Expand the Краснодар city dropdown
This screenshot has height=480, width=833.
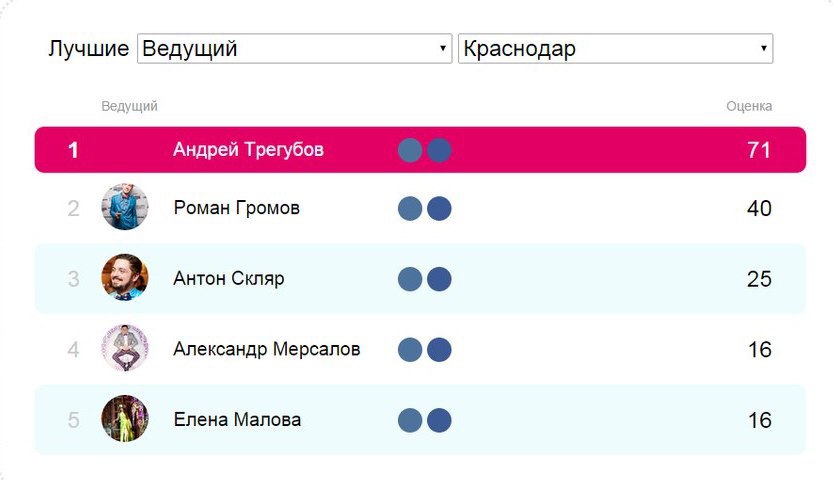pyautogui.click(x=615, y=49)
